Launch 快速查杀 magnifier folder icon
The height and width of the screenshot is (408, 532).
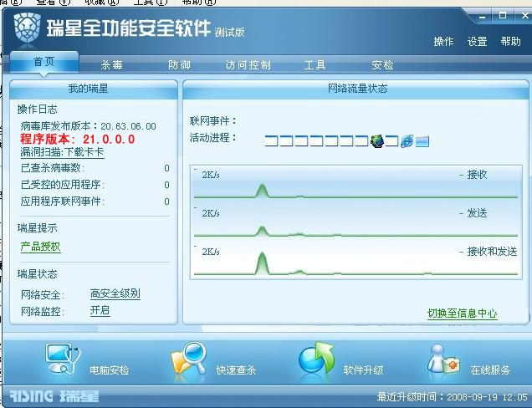coord(189,359)
